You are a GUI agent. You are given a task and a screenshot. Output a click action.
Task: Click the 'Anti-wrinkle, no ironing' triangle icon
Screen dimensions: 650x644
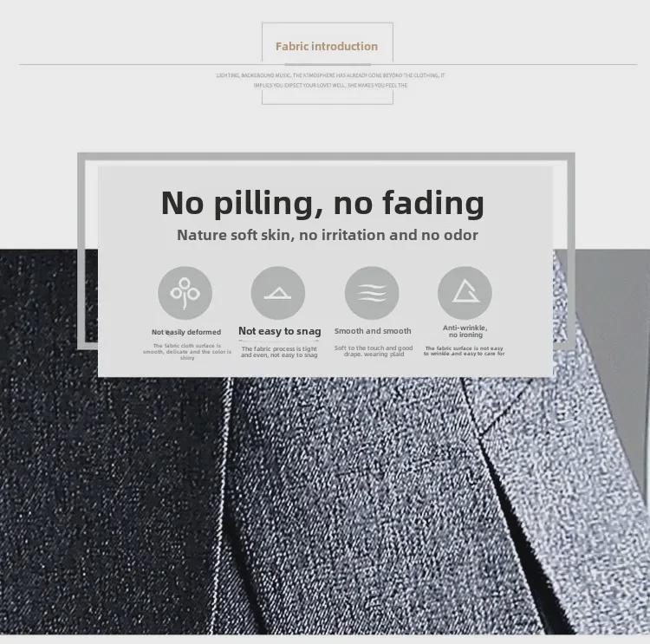tap(465, 293)
